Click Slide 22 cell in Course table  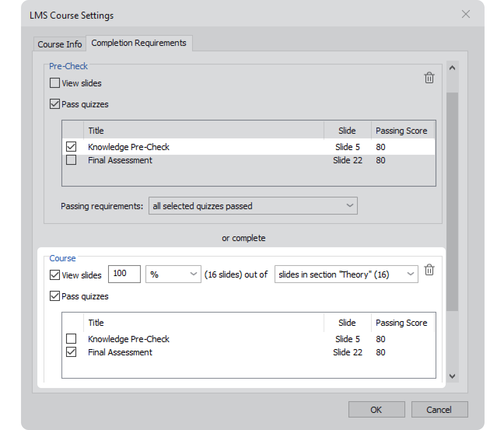(x=348, y=352)
